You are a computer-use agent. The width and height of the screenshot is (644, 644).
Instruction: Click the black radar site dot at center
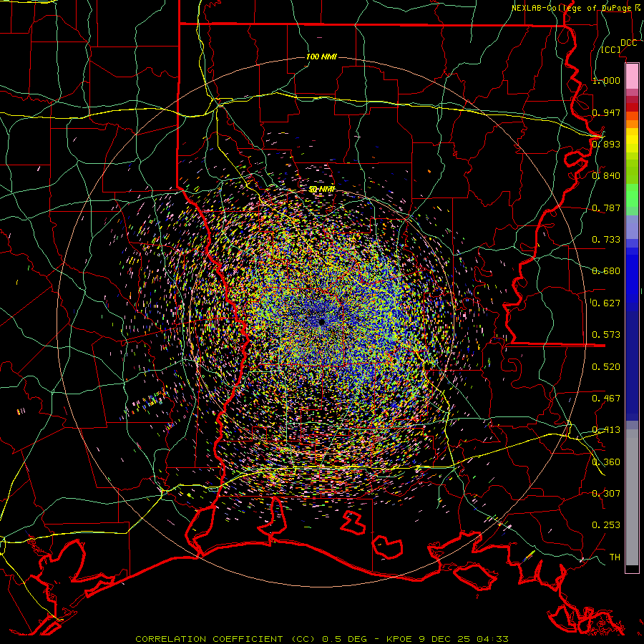pos(322,321)
